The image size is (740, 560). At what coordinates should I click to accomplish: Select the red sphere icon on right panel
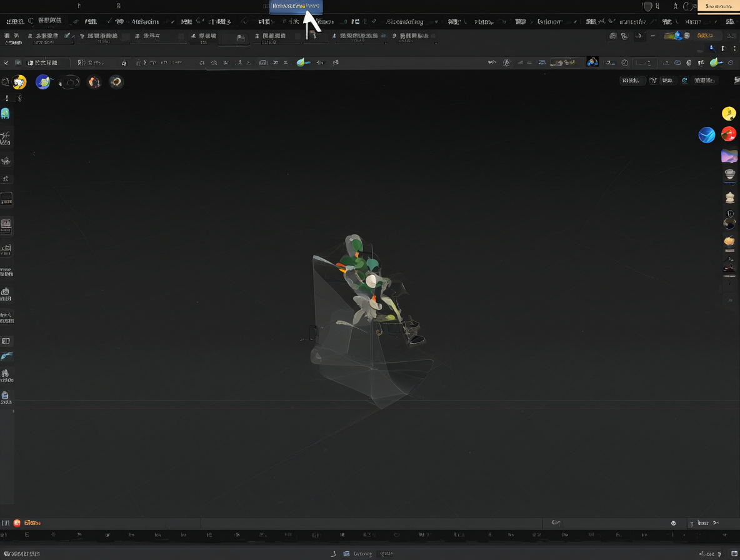click(x=729, y=134)
